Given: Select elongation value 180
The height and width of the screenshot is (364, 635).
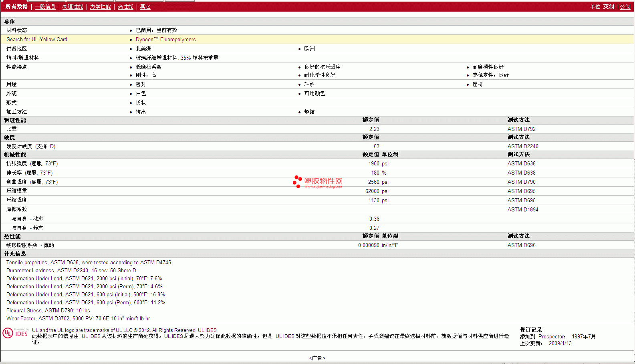Looking at the screenshot, I should (x=375, y=173).
